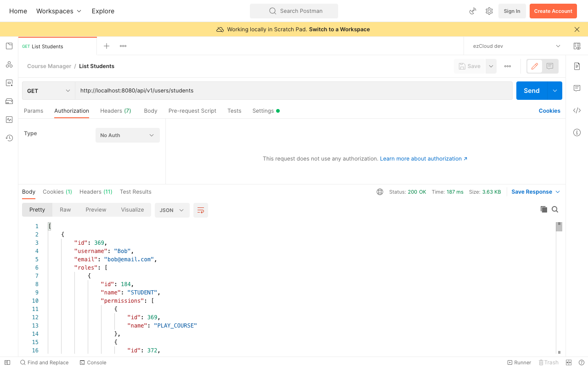Open the Mock Servers sidebar icon
Image resolution: width=588 pixels, height=368 pixels.
click(9, 101)
